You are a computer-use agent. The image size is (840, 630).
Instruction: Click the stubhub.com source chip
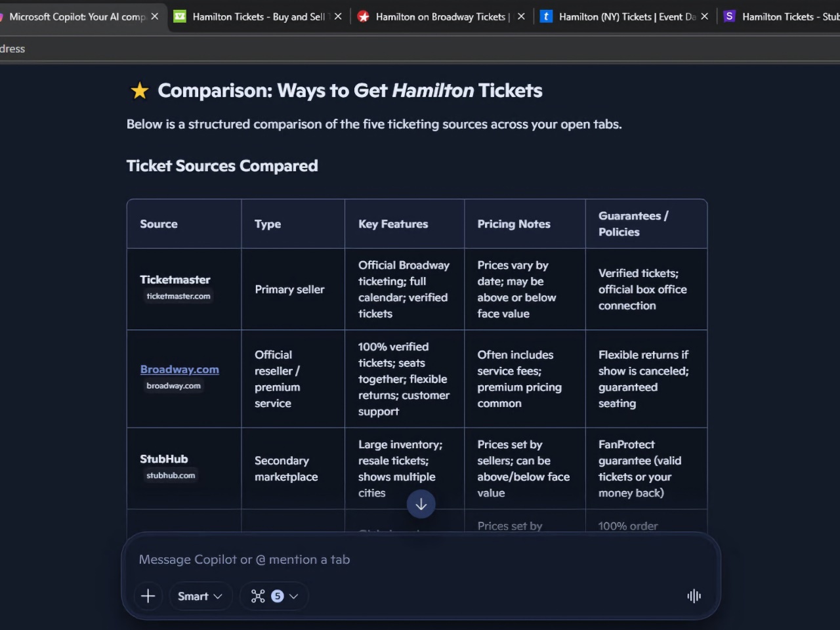tap(171, 475)
